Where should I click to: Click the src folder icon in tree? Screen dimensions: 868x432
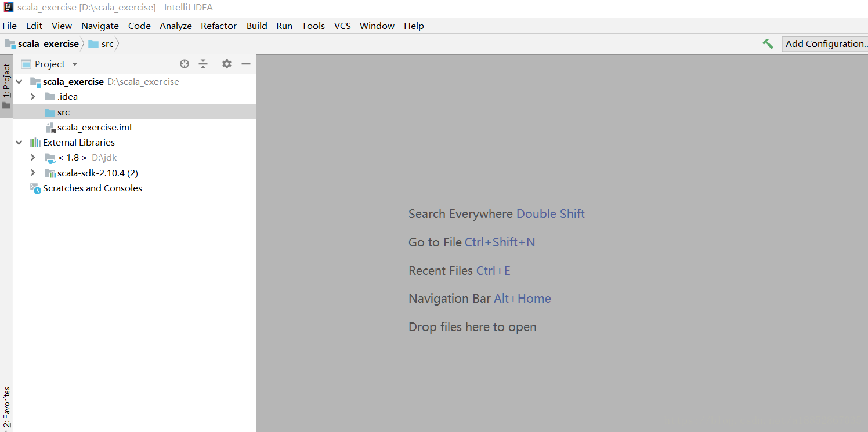(50, 112)
